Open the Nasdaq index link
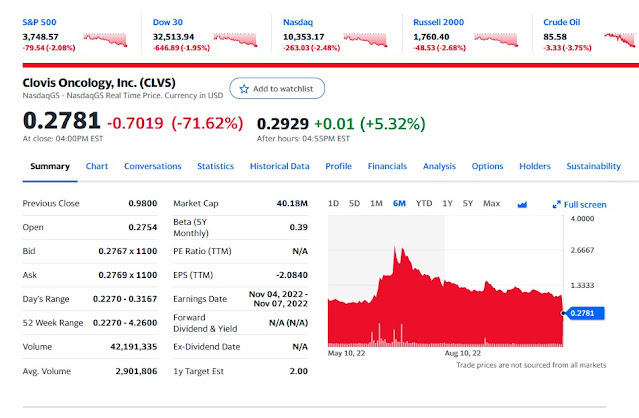Viewport: 639px width, 418px height. [x=298, y=22]
